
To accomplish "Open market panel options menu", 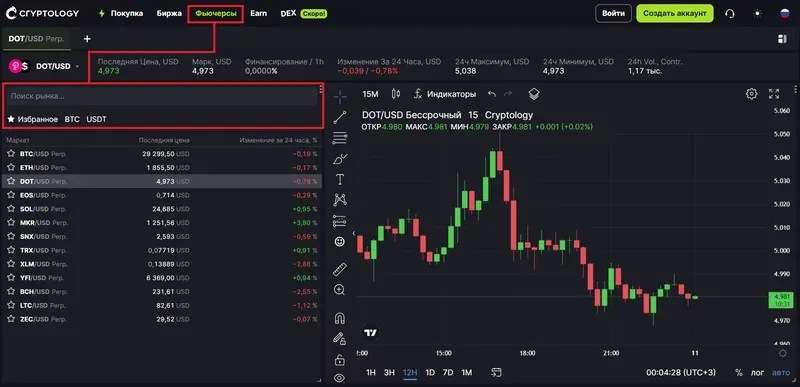I will click(320, 89).
